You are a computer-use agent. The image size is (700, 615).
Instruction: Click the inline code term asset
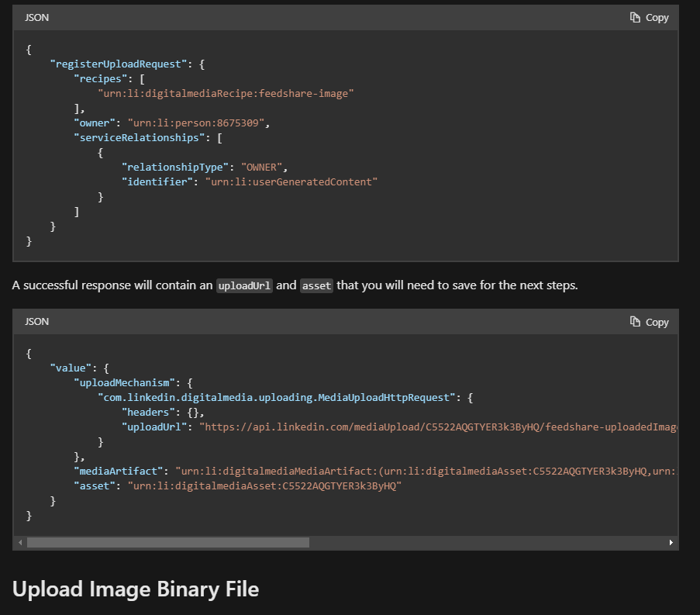point(316,286)
